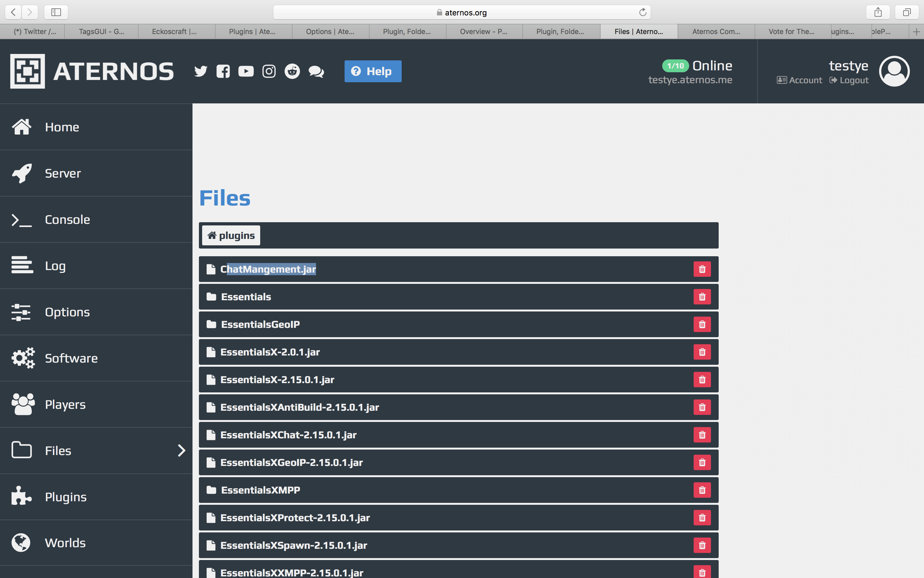Expand the Files menu chevron
This screenshot has height=578, width=924.
(182, 450)
